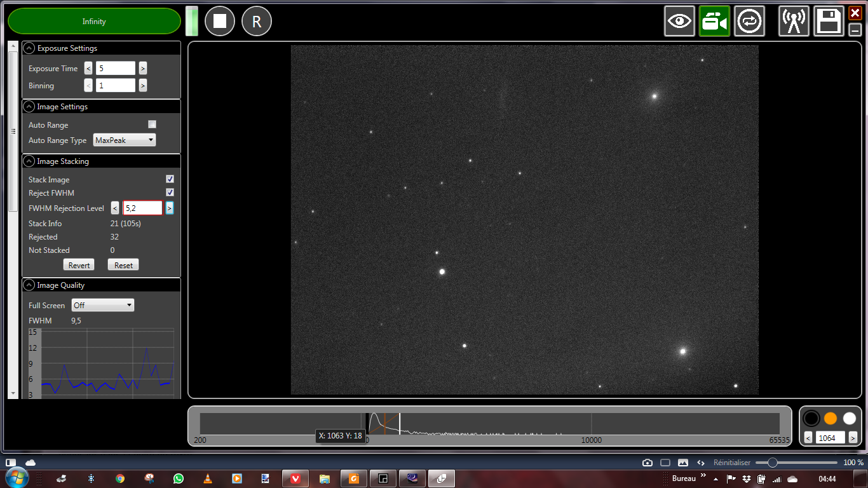Click the circular repeat arrows icon
Image resolution: width=868 pixels, height=488 pixels.
(x=750, y=22)
